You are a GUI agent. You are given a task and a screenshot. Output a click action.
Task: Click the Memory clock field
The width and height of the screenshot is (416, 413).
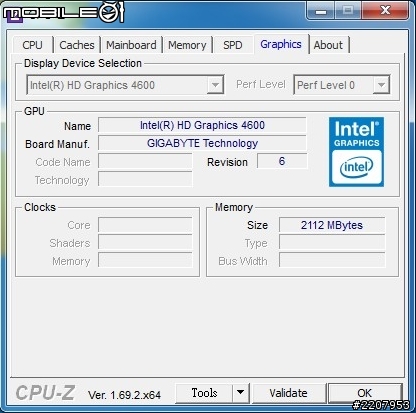(x=145, y=261)
